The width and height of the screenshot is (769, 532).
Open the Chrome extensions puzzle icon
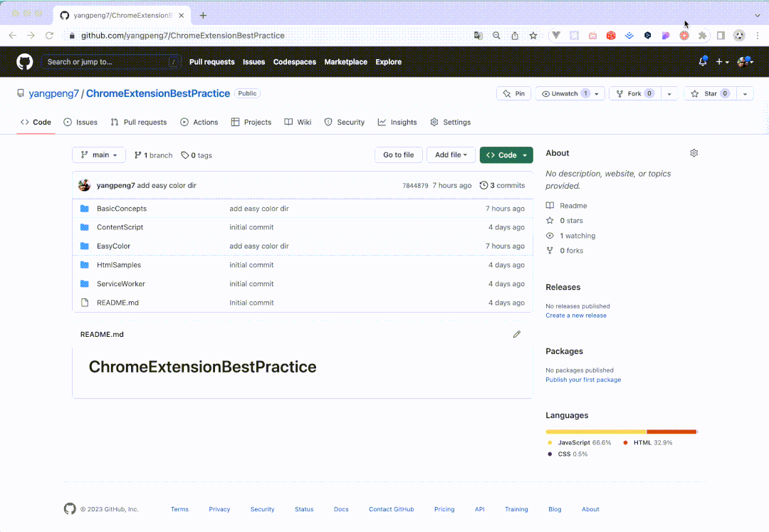coord(702,36)
